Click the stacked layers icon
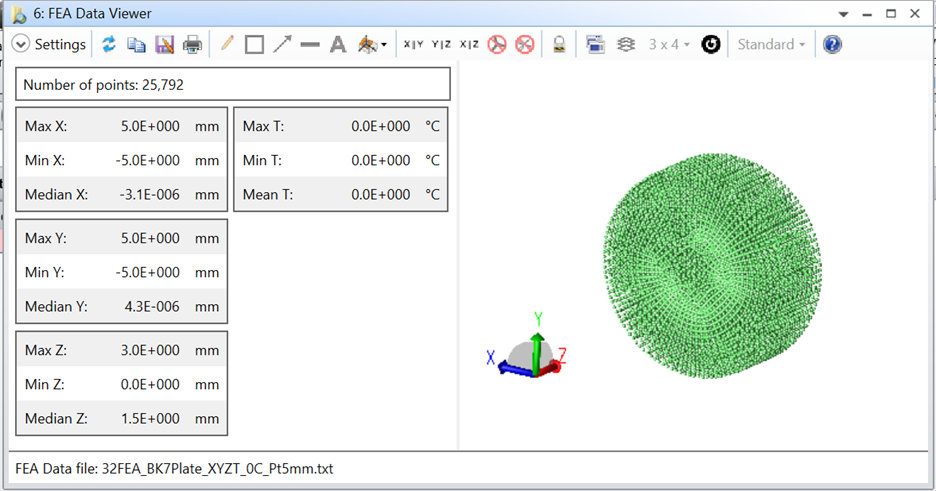This screenshot has width=936, height=491. coord(626,44)
